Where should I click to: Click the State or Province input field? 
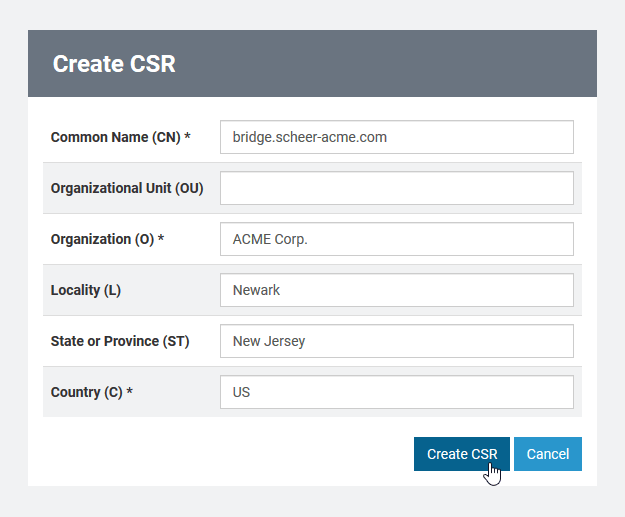[x=396, y=341]
